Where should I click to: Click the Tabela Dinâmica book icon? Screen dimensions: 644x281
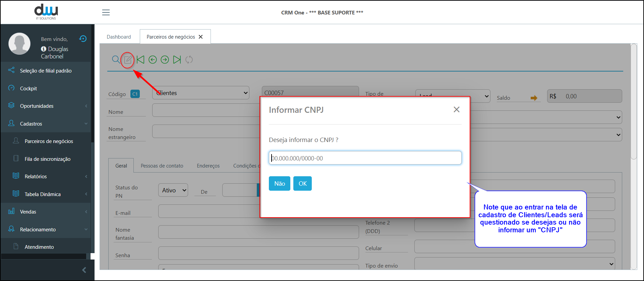click(x=16, y=194)
